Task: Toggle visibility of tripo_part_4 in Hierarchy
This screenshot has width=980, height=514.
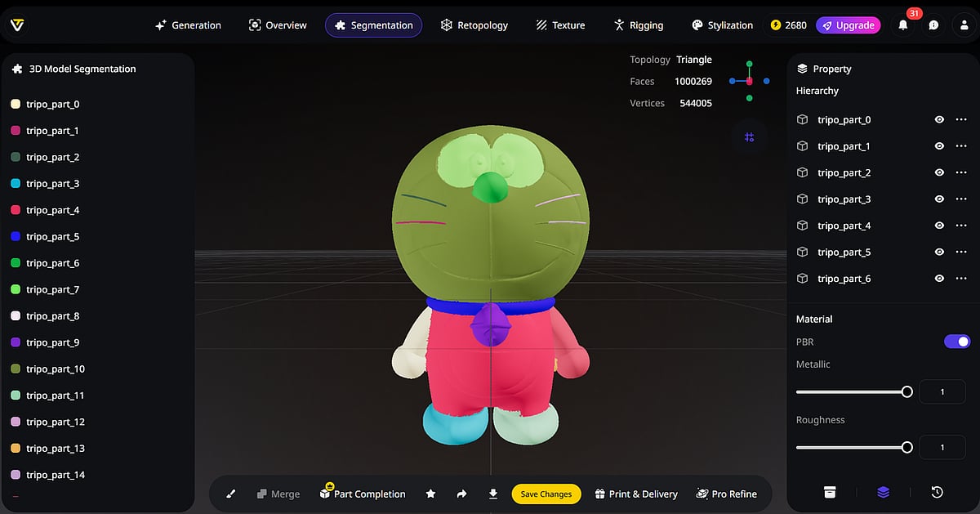Action: coord(939,226)
